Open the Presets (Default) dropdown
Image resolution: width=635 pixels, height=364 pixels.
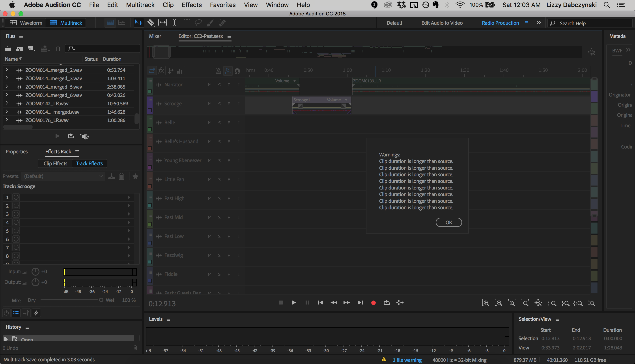(63, 176)
